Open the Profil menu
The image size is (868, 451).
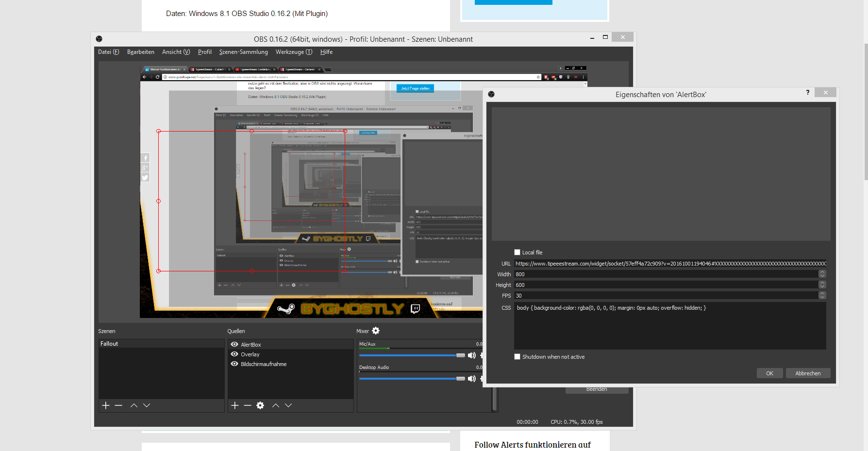coord(205,52)
